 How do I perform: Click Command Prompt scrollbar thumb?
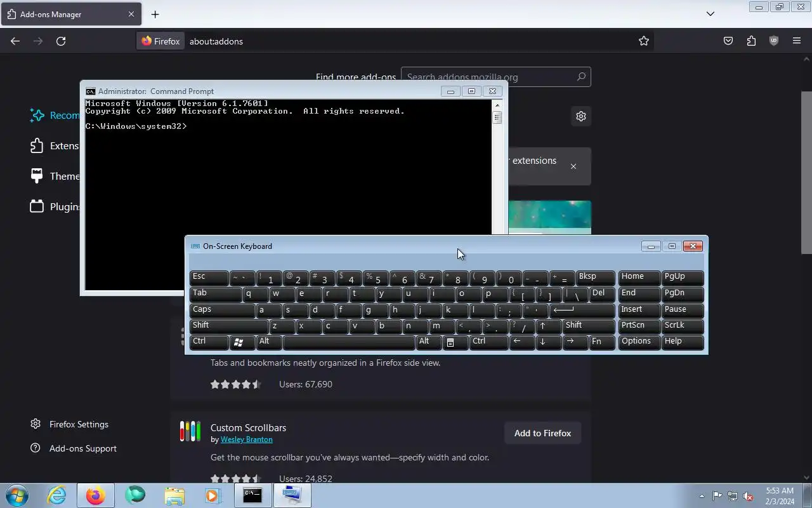497,117
